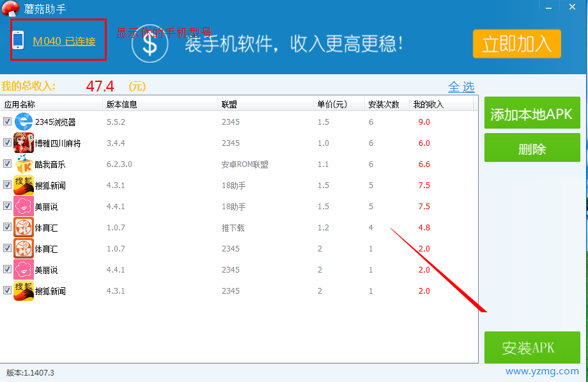The width and height of the screenshot is (588, 382).
Task: Click the 9.0 income value
Action: pyautogui.click(x=424, y=122)
